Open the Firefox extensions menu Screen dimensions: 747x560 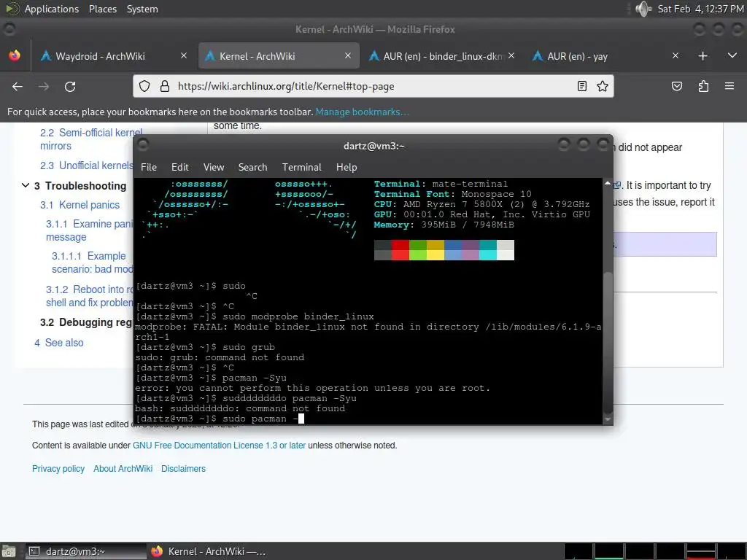703,86
